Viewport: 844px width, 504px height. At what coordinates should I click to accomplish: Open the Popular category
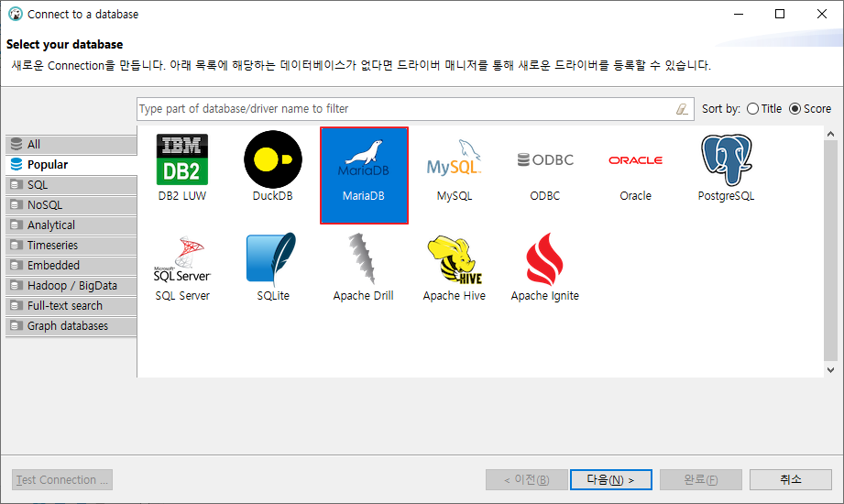pyautogui.click(x=71, y=165)
